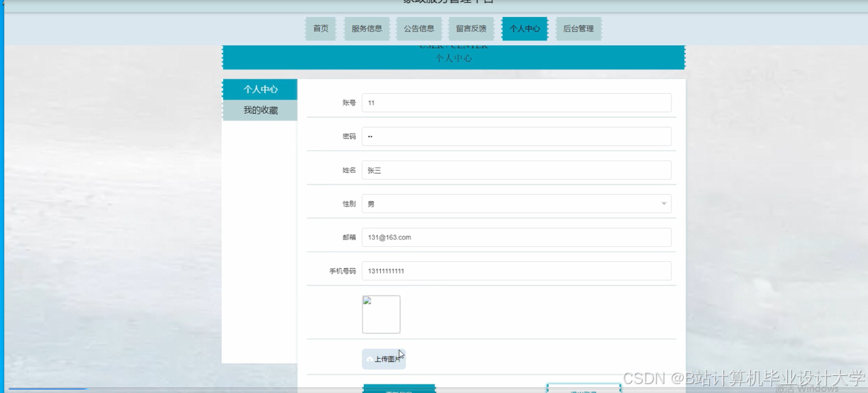
Task: Open the 性别 gender dropdown
Action: tap(517, 204)
